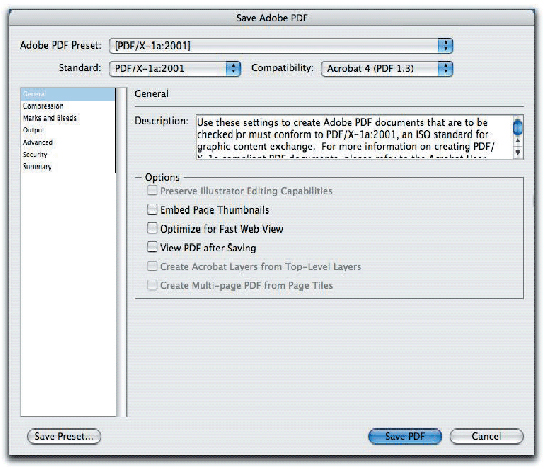Enable Optimize for Fast Web View
The height and width of the screenshot is (469, 545).
coord(152,228)
